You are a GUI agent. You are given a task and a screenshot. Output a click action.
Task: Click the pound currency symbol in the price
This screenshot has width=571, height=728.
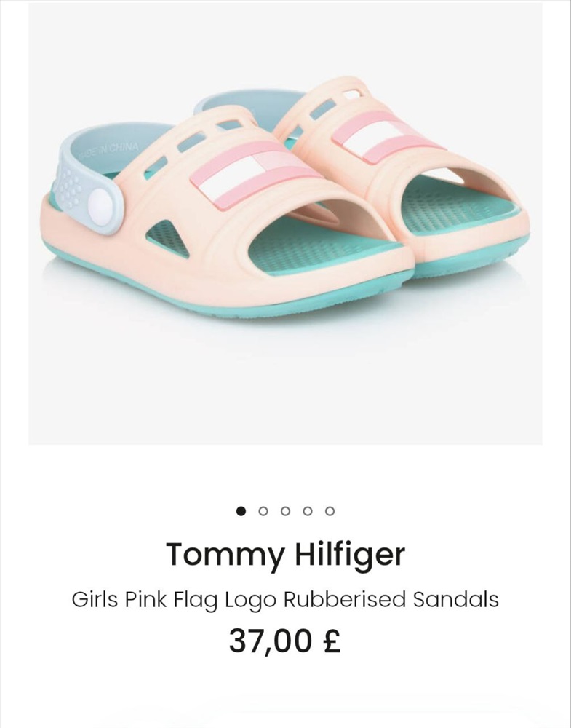332,641
